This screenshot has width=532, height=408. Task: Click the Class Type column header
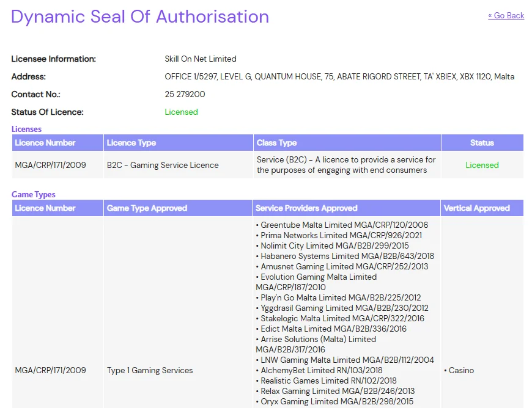point(347,143)
